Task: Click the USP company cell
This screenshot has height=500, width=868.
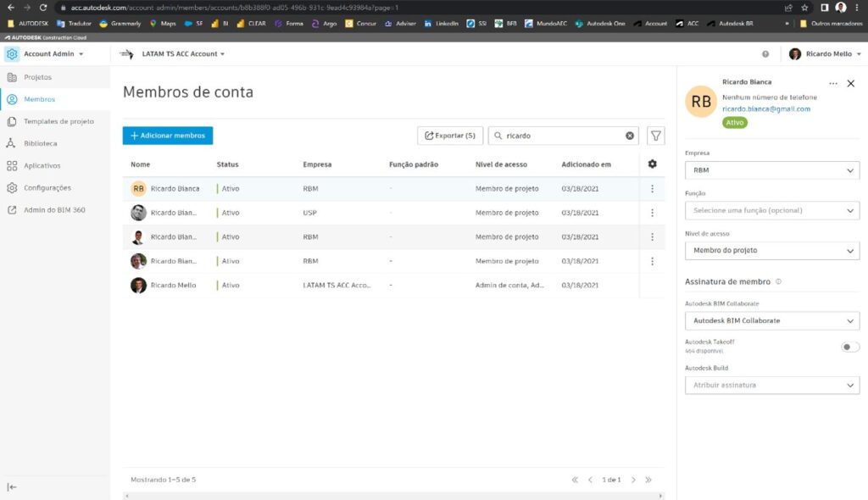Action: pyautogui.click(x=310, y=213)
